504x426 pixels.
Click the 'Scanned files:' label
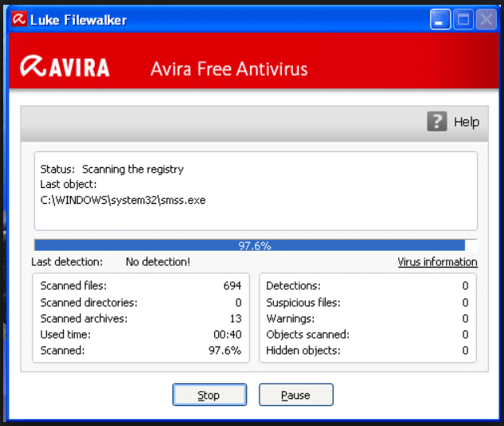pyautogui.click(x=73, y=286)
